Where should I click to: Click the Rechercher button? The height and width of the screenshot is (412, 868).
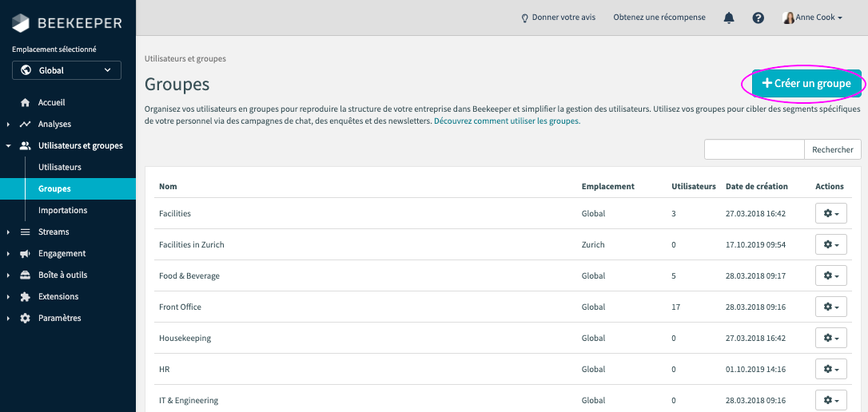pos(833,149)
